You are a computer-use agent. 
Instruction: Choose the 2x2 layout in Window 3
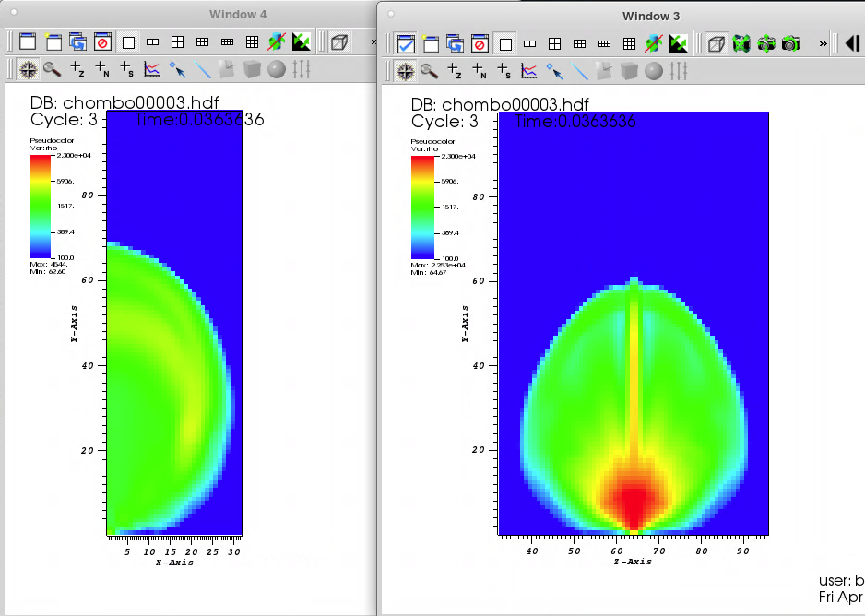(x=554, y=43)
